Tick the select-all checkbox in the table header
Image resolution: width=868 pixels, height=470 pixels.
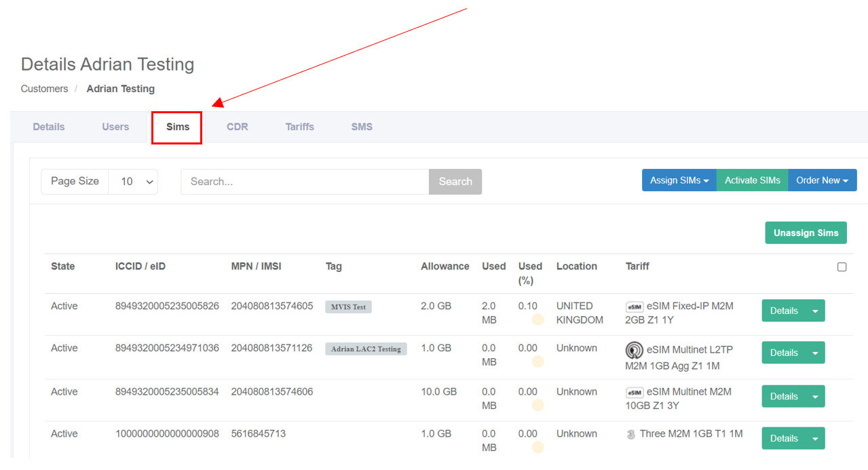point(842,267)
